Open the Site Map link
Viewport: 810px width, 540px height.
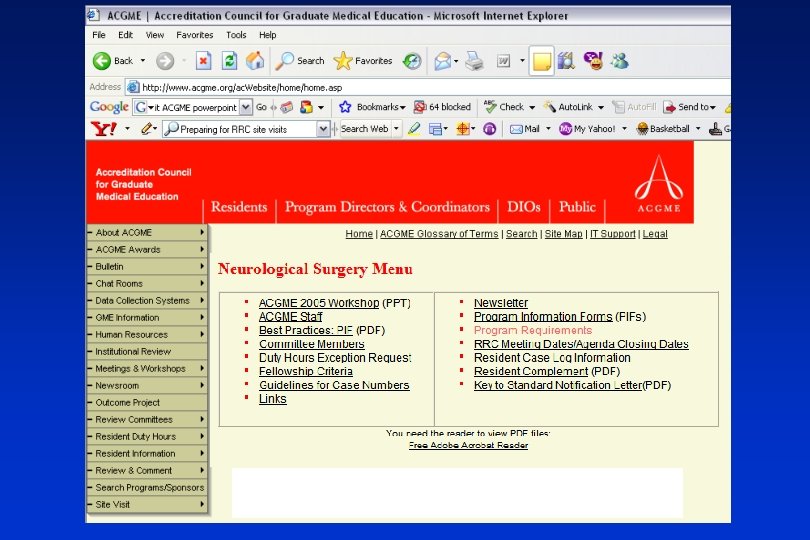563,234
